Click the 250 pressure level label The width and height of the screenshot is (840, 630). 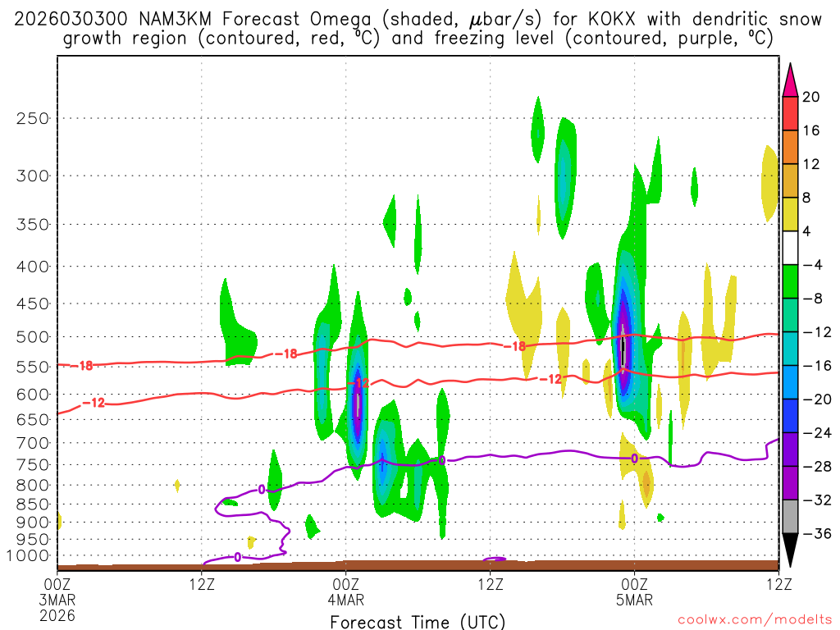click(33, 118)
